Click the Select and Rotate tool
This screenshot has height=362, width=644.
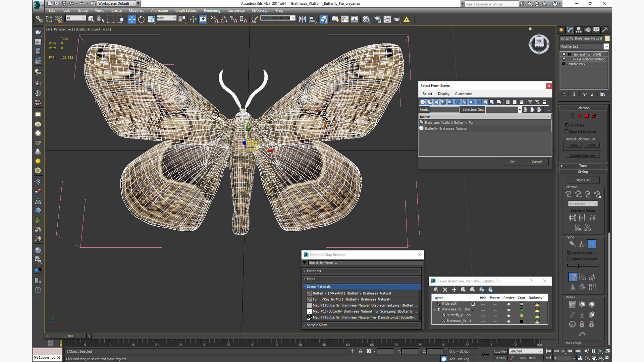click(x=141, y=19)
